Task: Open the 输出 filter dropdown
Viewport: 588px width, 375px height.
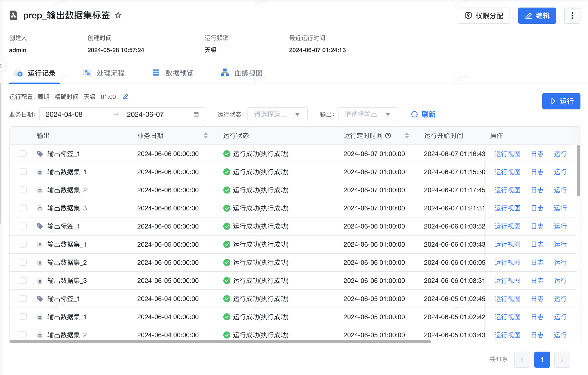Action: coord(368,114)
